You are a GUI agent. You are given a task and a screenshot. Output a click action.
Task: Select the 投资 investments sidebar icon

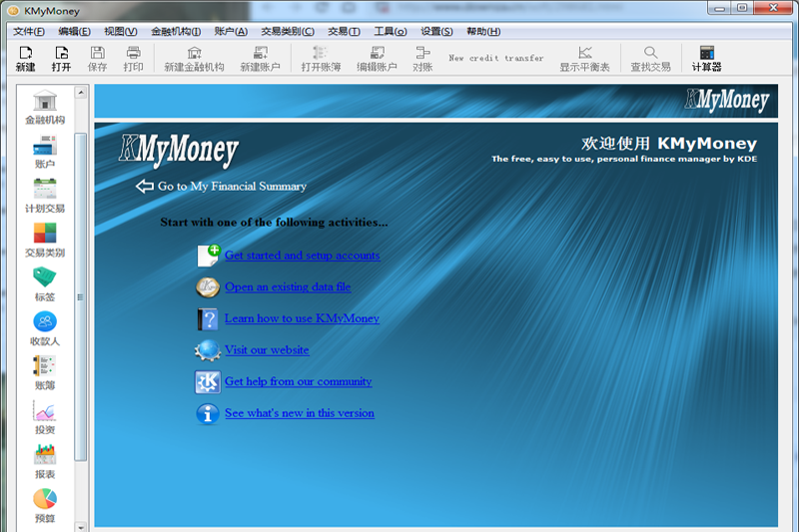click(x=45, y=416)
